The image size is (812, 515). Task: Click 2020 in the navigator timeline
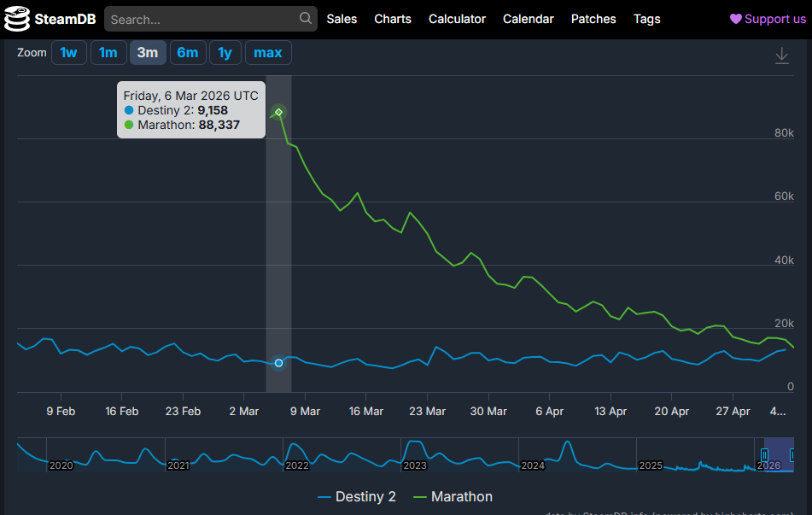tap(61, 465)
